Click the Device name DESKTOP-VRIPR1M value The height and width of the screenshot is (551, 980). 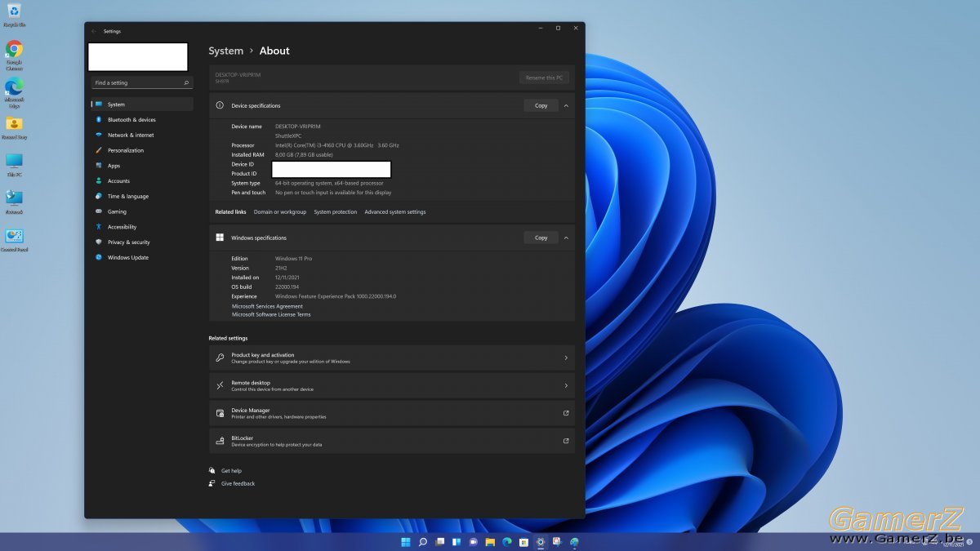coord(298,127)
